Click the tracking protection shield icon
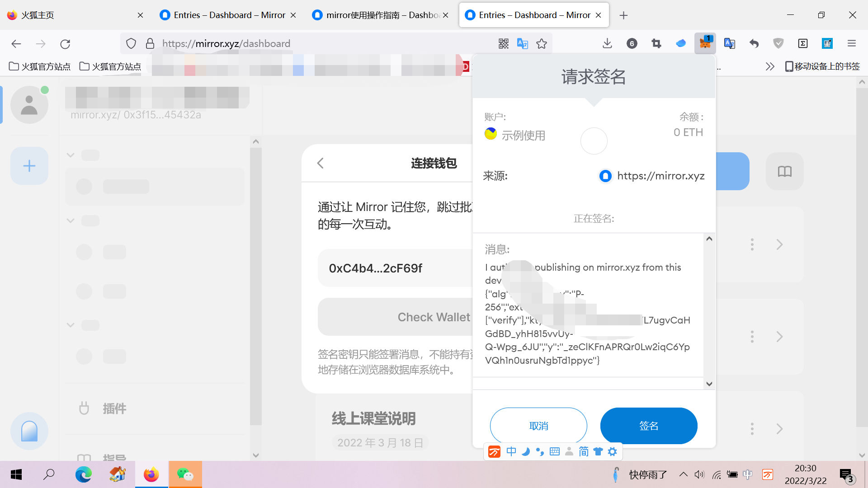 pyautogui.click(x=131, y=43)
